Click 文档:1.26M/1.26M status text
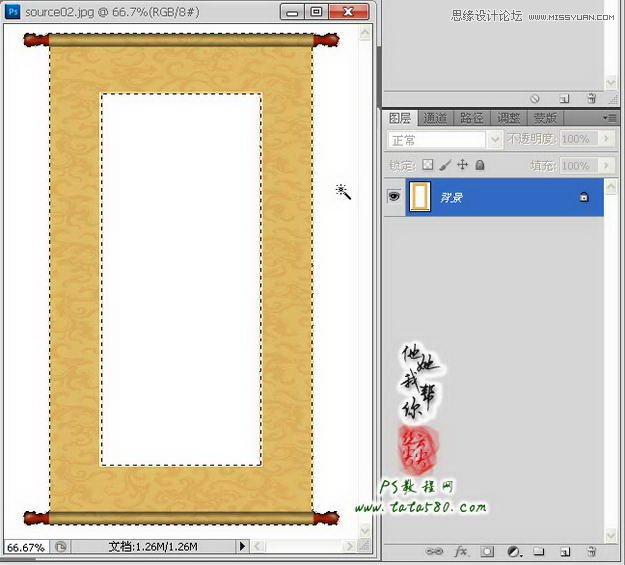Image resolution: width=625 pixels, height=565 pixels. [153, 546]
